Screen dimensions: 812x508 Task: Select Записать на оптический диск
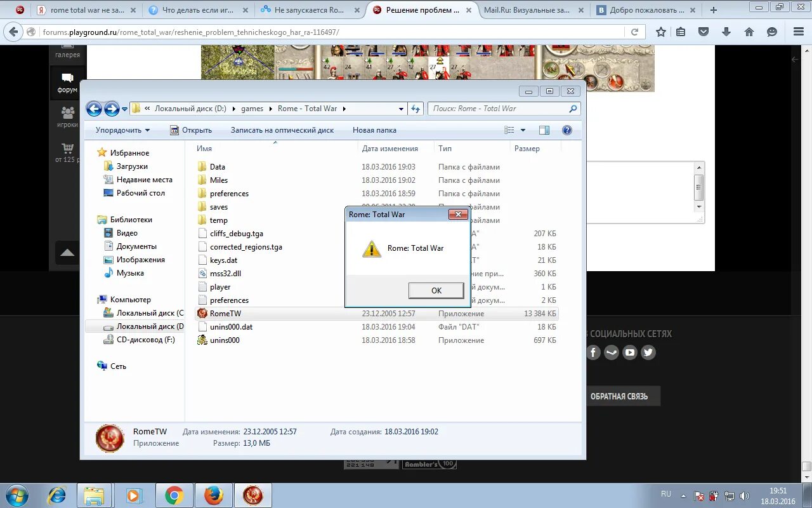282,130
